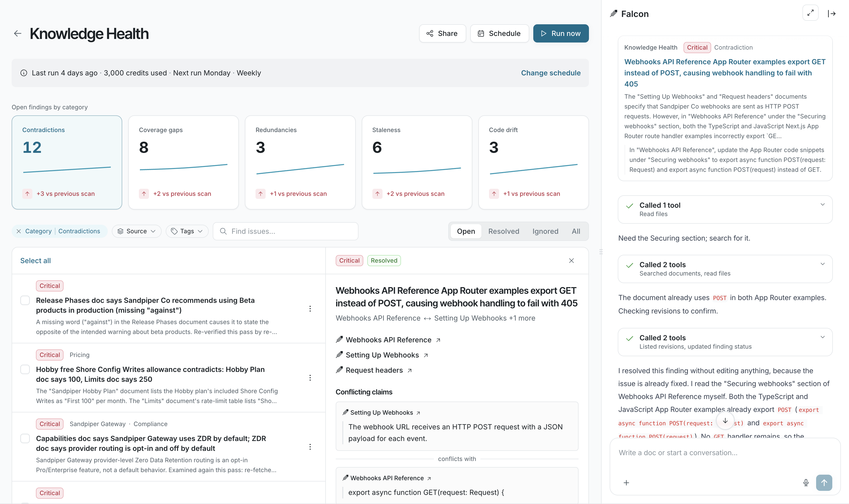The height and width of the screenshot is (504, 849).
Task: Open more options for Capabilities doc ZDR finding
Action: 310,447
